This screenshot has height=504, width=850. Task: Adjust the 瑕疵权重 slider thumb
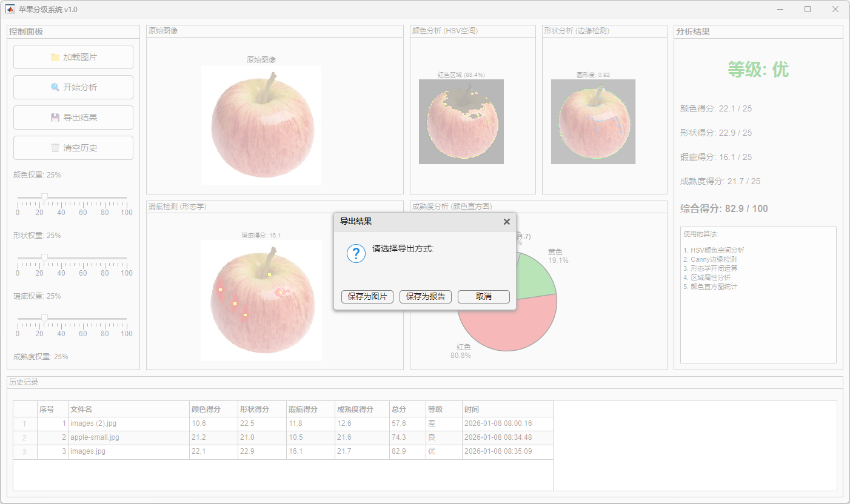tap(44, 318)
